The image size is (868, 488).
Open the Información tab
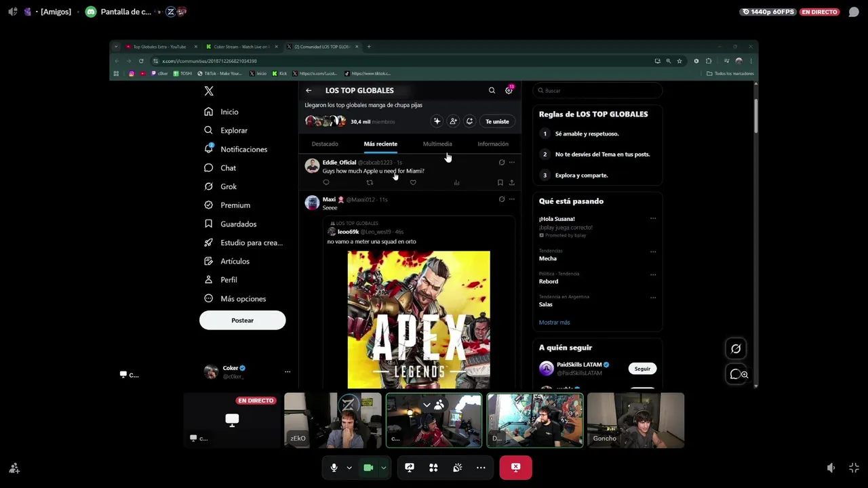coord(493,144)
